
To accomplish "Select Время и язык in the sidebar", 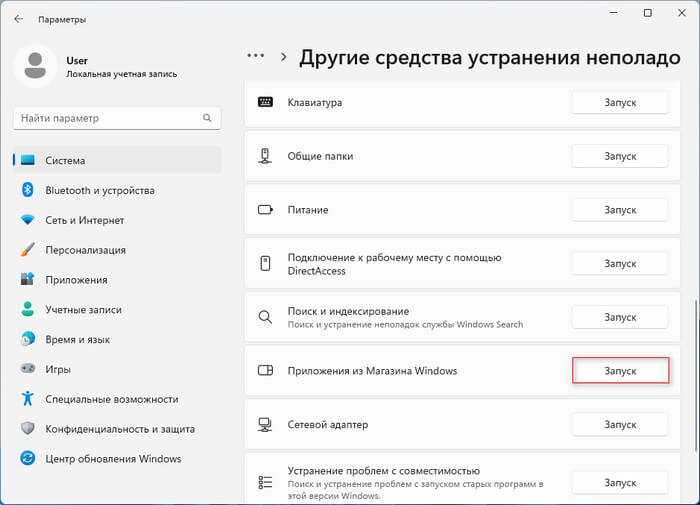I will point(117,339).
